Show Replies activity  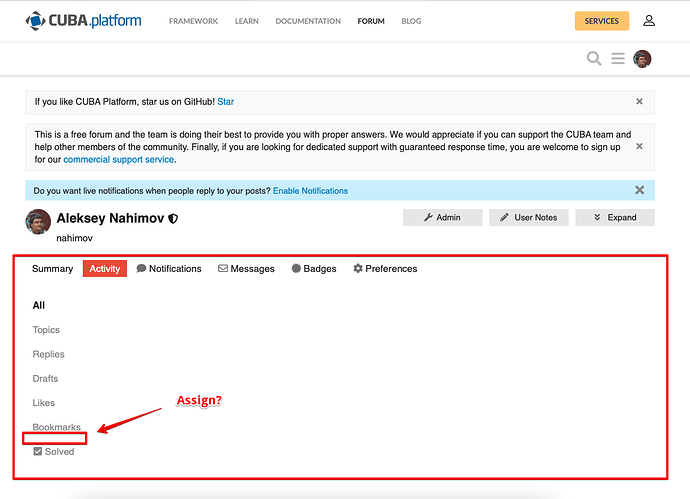click(x=48, y=354)
